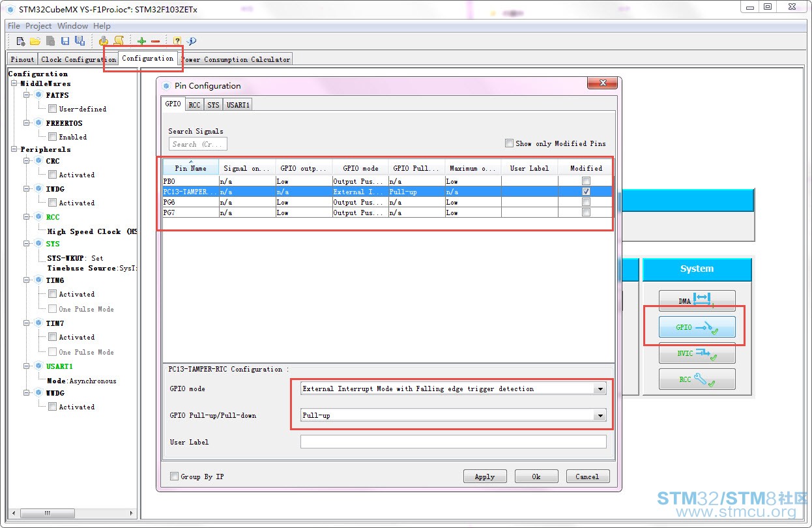
Task: Click the Open Project folder icon
Action: 35,41
